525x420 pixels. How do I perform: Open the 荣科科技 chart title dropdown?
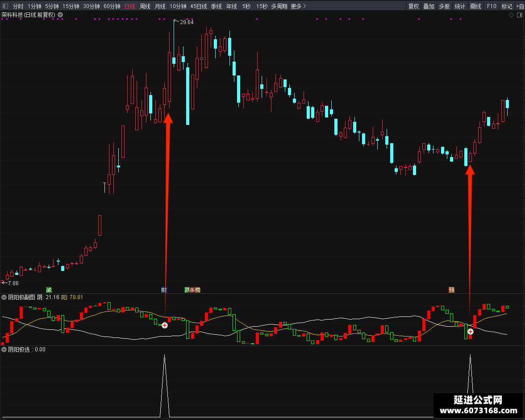point(60,15)
